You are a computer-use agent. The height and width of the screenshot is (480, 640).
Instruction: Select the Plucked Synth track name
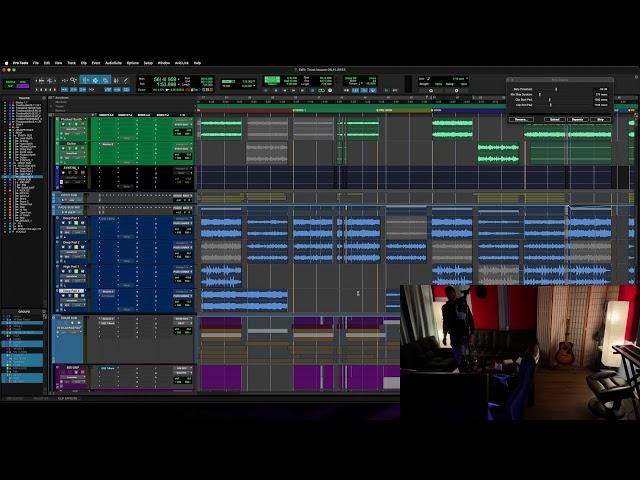(x=71, y=119)
